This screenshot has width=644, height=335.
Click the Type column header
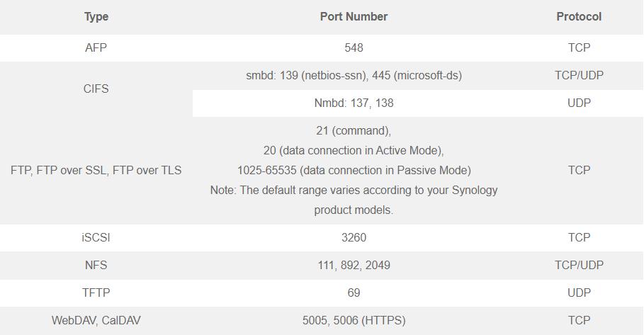(96, 17)
